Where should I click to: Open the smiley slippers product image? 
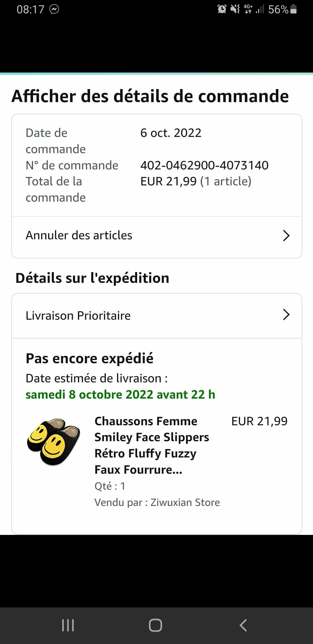pos(54,442)
